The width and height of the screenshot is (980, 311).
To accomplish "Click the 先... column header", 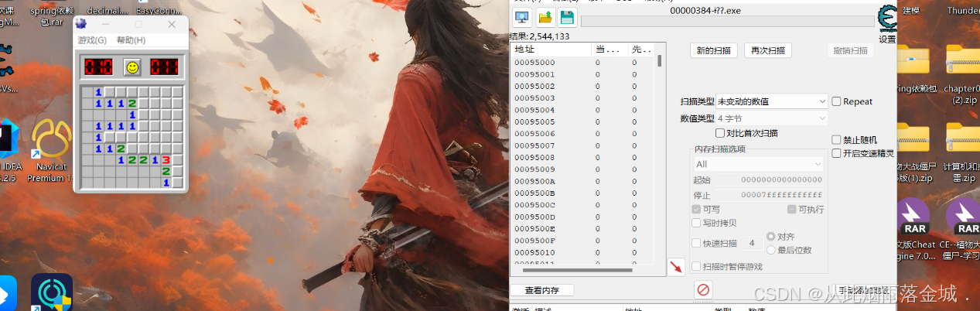I will click(642, 49).
